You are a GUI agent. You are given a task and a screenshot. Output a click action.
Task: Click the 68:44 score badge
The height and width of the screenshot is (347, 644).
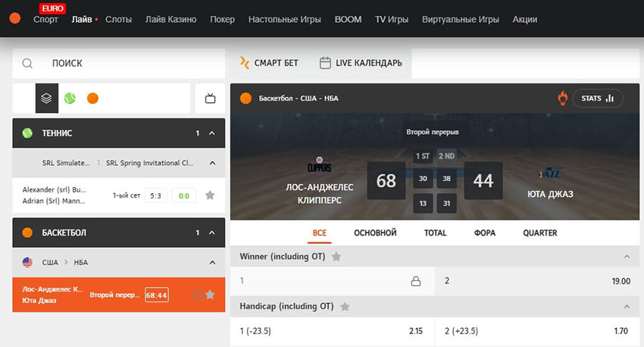157,295
